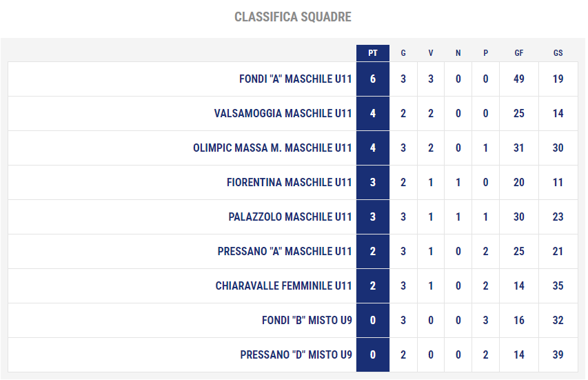Click the GS column header
The height and width of the screenshot is (380, 588).
click(x=558, y=53)
